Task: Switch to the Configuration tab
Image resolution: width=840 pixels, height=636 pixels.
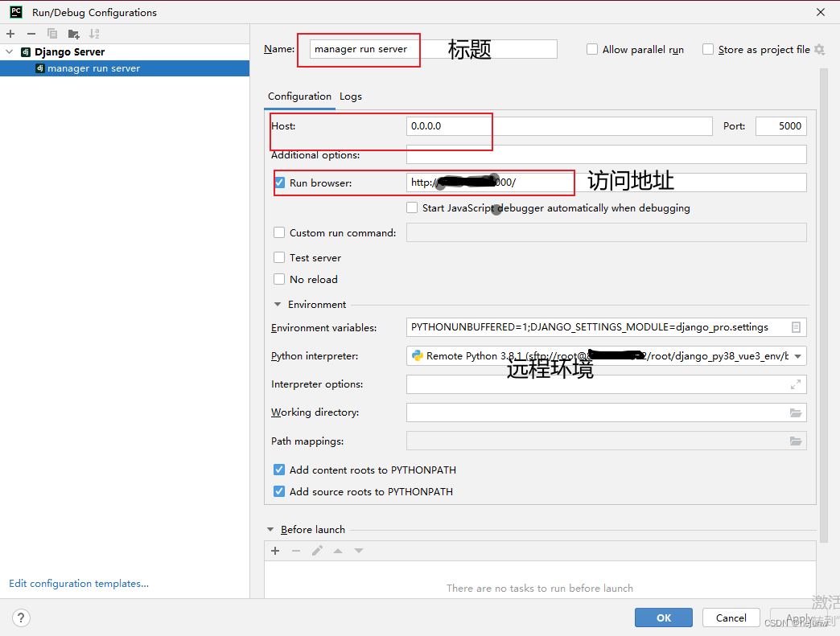Action: (299, 96)
